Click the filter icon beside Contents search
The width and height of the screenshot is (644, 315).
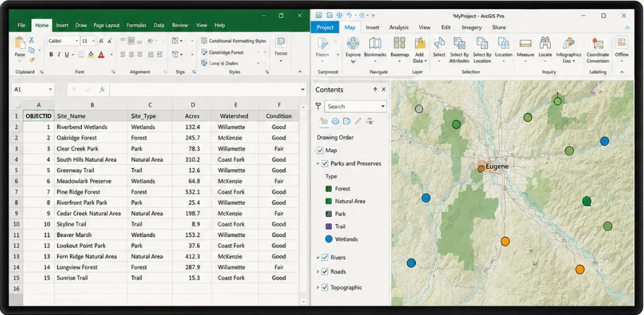click(318, 106)
